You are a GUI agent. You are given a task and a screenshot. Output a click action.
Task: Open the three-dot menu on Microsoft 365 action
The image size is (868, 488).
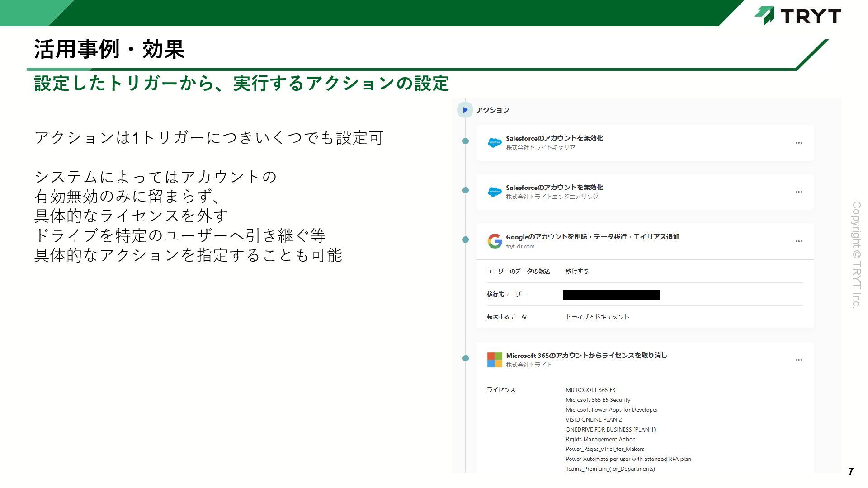click(798, 360)
